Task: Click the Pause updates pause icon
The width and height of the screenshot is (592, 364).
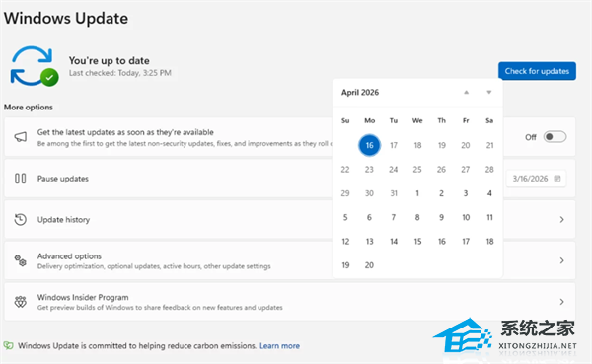Action: coord(21,179)
